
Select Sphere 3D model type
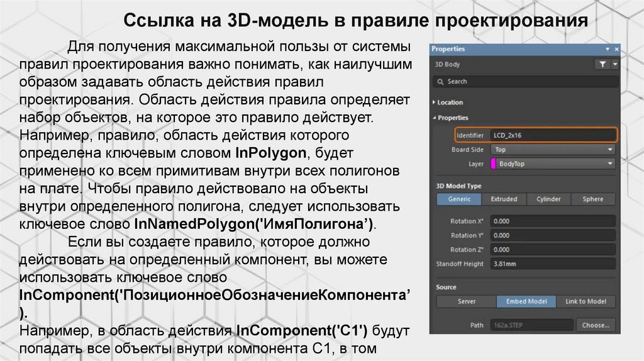click(593, 199)
